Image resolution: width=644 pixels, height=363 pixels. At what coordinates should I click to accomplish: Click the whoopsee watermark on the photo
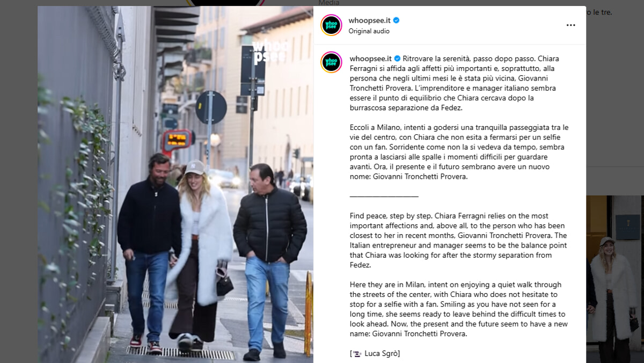pyautogui.click(x=269, y=50)
